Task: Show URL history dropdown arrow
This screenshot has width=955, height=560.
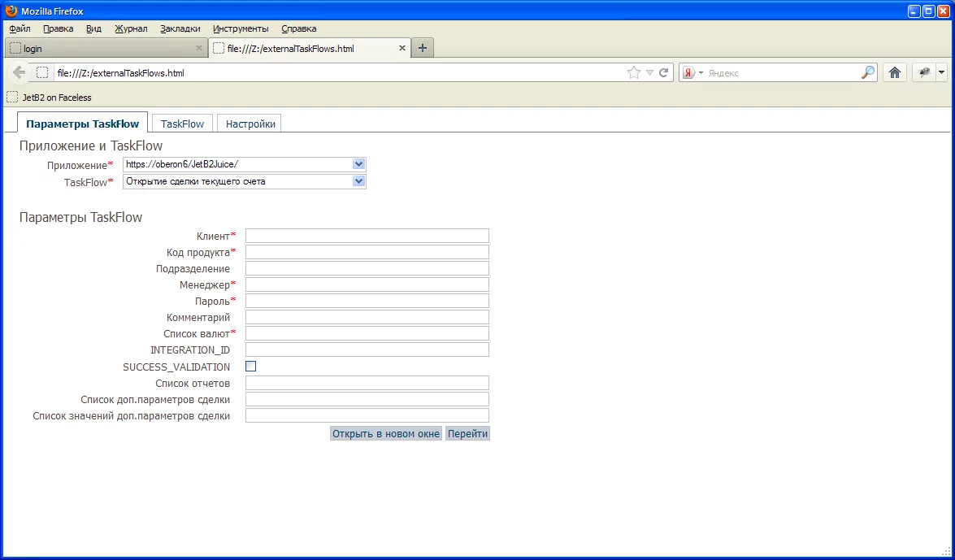Action: (x=649, y=72)
